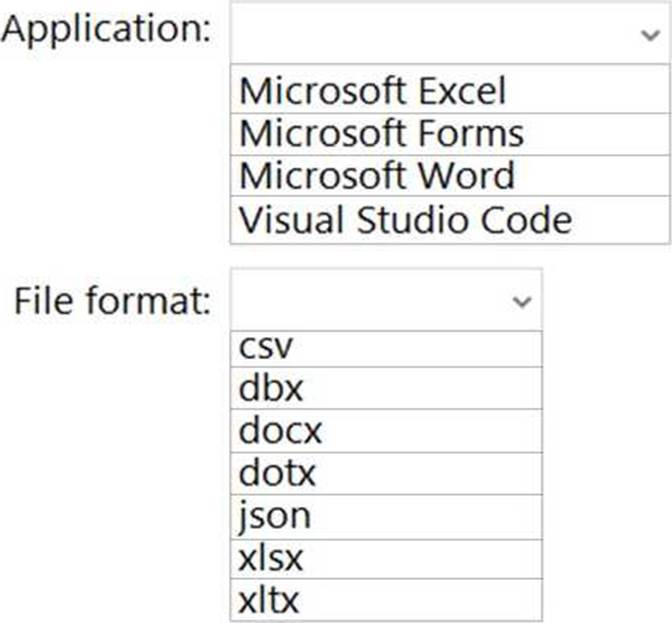672x623 pixels.
Task: Click the "File format:" label
Action: (113, 300)
